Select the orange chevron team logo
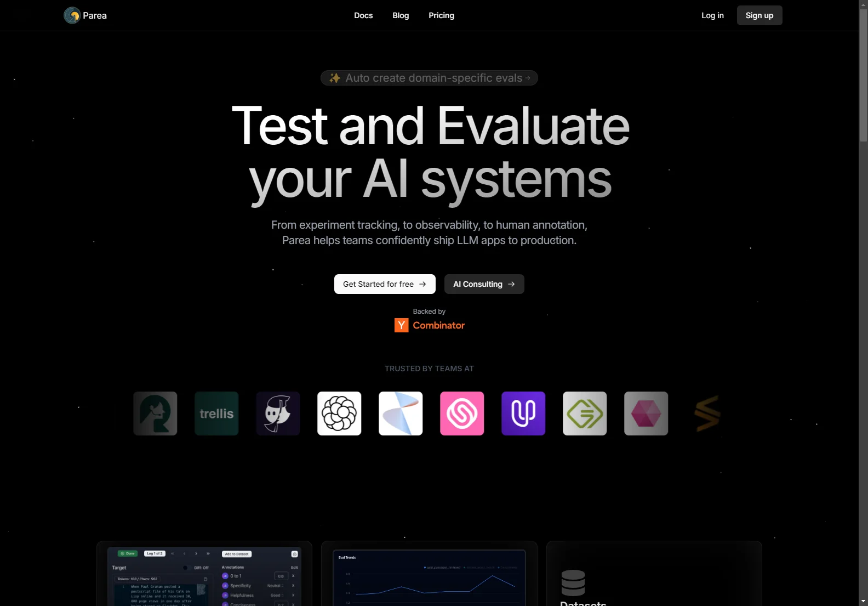This screenshot has height=606, width=868. (707, 414)
